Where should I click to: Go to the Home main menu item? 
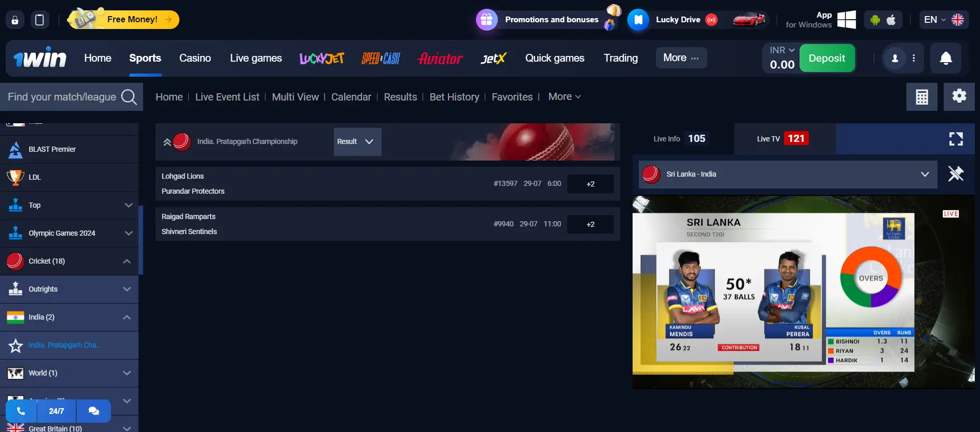tap(97, 58)
